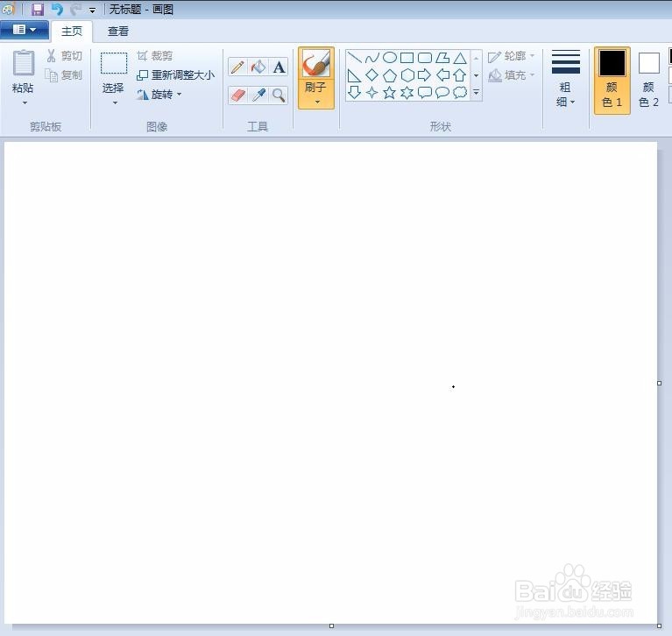This screenshot has width=672, height=636.
Task: Switch to the 主页 tab
Action: 72,32
